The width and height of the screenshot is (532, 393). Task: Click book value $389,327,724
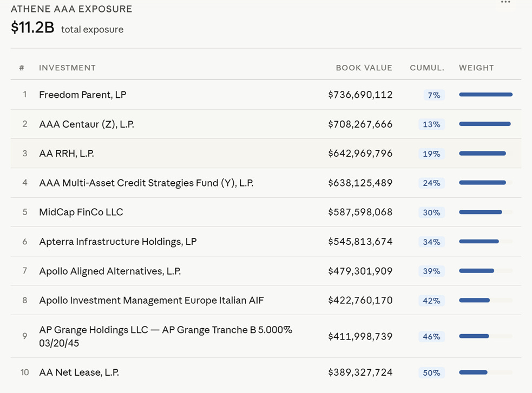click(360, 372)
